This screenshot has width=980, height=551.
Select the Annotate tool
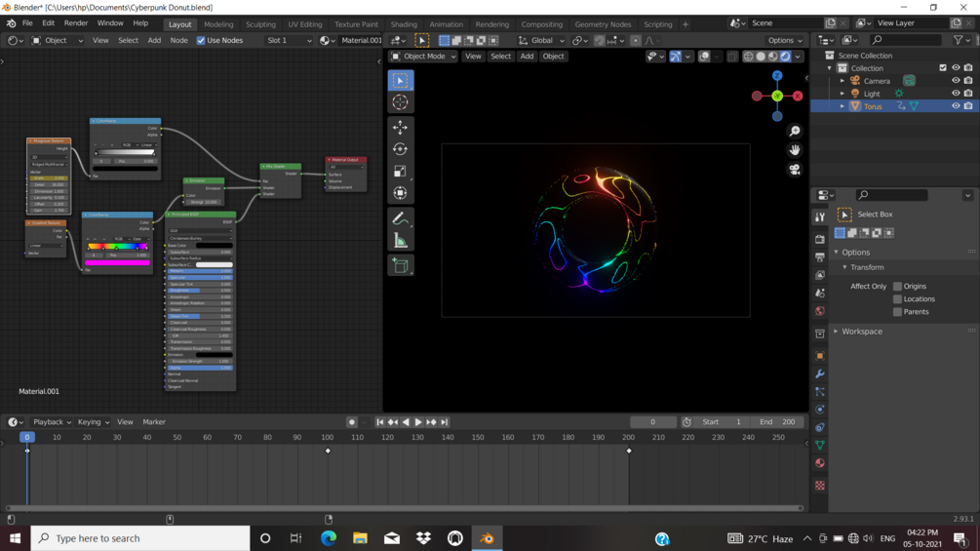pyautogui.click(x=400, y=218)
